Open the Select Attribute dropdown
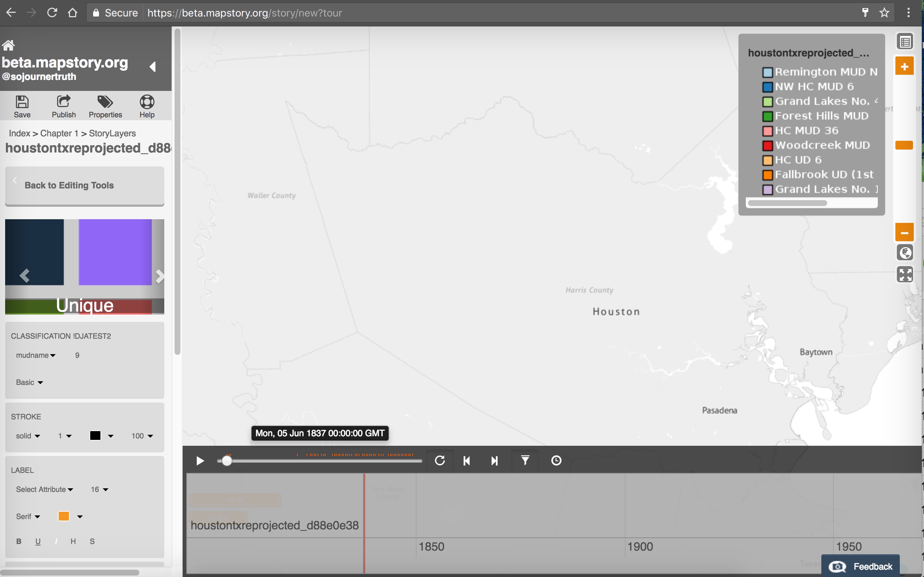The height and width of the screenshot is (577, 924). pos(44,489)
